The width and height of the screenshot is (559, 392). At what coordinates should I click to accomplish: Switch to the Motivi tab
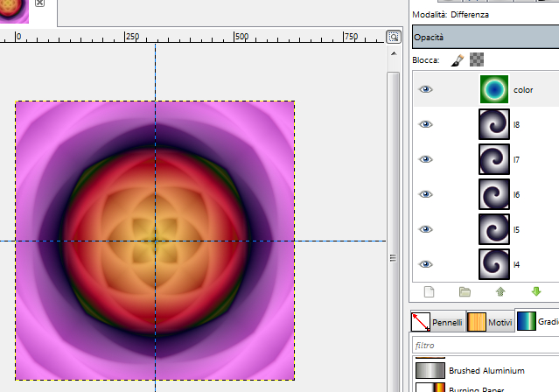tap(489, 322)
